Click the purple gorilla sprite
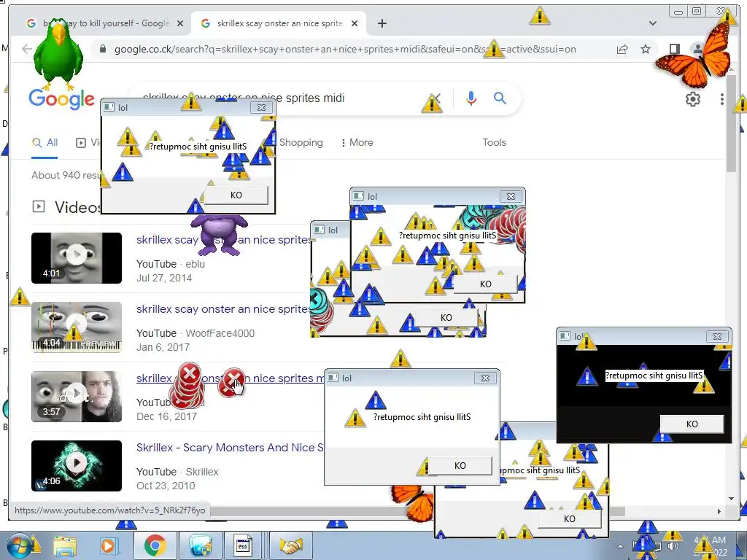The width and height of the screenshot is (747, 560). pyautogui.click(x=219, y=234)
